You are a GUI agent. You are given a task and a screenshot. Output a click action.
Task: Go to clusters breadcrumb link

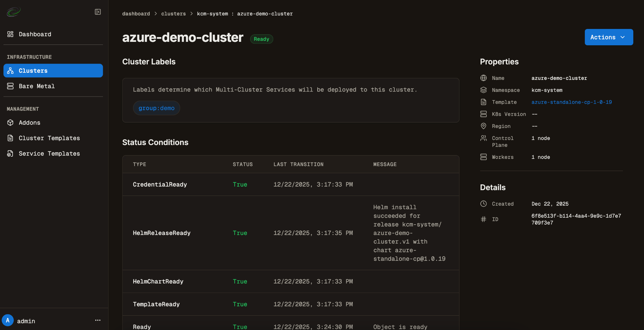click(173, 14)
